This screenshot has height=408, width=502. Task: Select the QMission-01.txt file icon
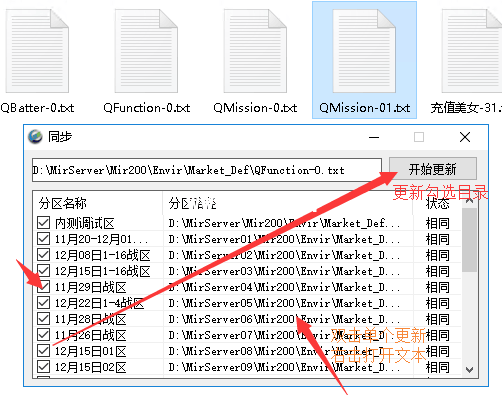tap(364, 51)
